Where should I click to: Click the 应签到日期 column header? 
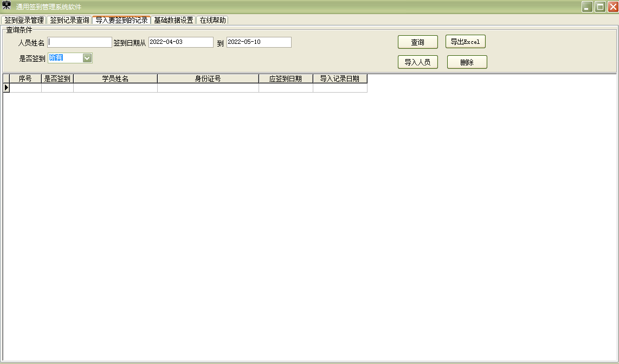(x=286, y=79)
